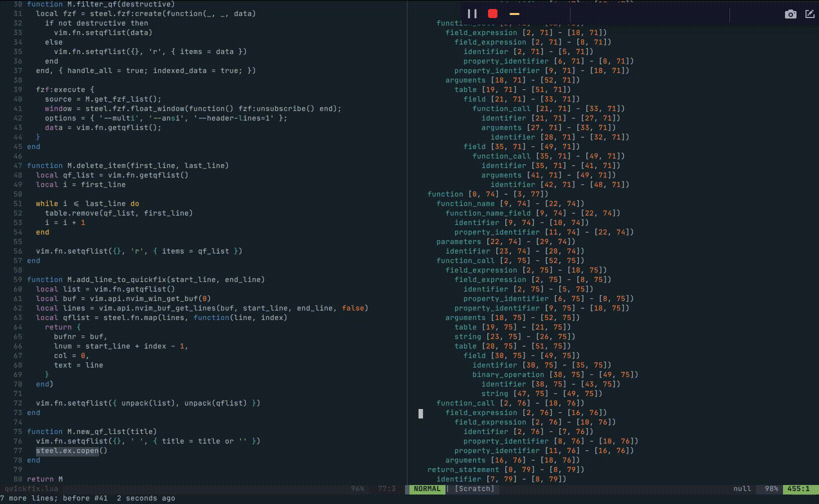Click the 'vim.fn.setqflist({ unpack(list), unpack(qflist) })' line
819x504 pixels.
(148, 403)
